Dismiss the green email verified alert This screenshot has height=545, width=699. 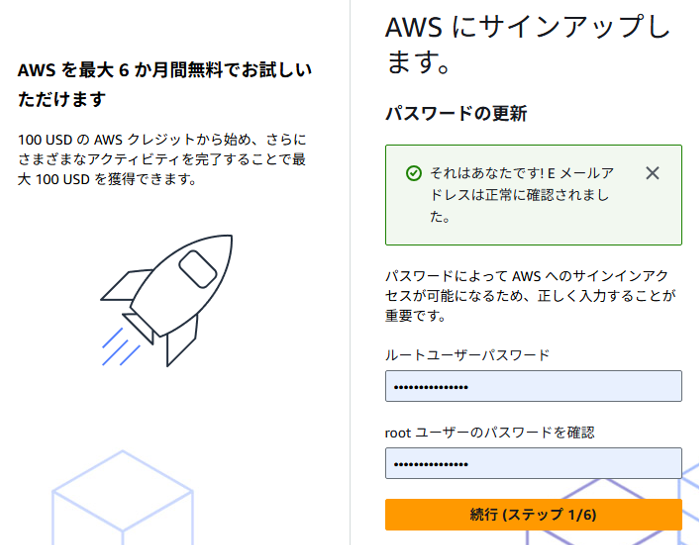point(653,173)
